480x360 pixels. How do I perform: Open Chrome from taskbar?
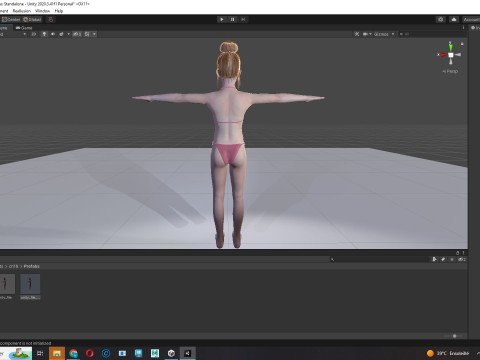coord(73,353)
